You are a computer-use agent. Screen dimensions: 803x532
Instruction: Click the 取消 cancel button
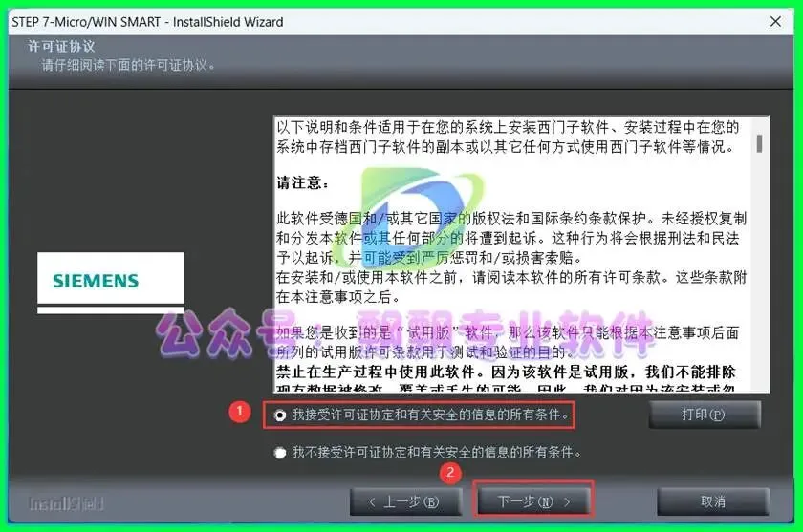pyautogui.click(x=713, y=501)
